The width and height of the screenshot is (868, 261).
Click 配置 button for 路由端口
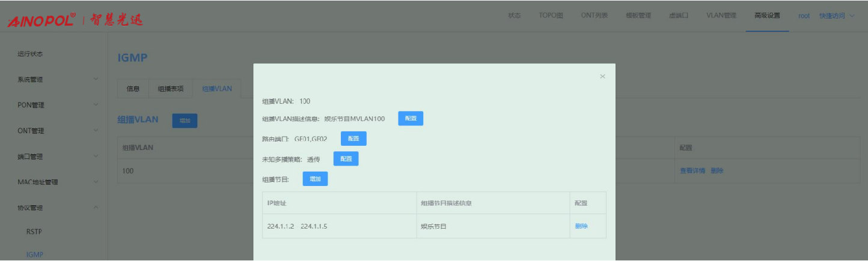pos(353,139)
